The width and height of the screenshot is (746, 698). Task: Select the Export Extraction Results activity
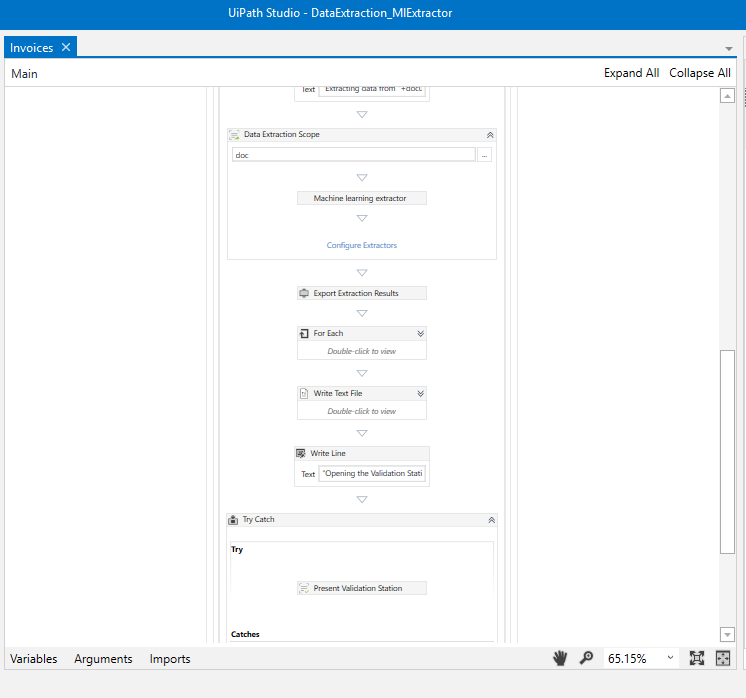tap(362, 293)
